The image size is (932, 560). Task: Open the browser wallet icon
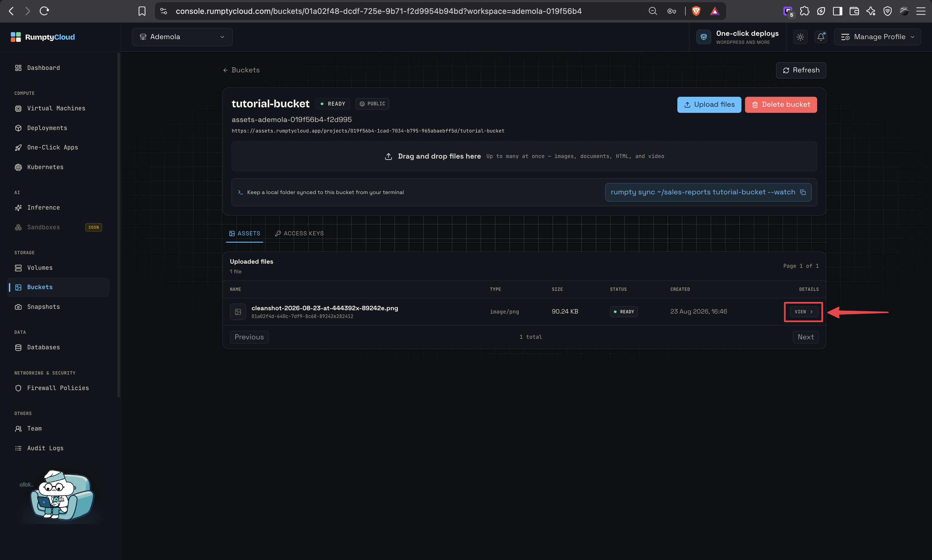click(x=854, y=11)
